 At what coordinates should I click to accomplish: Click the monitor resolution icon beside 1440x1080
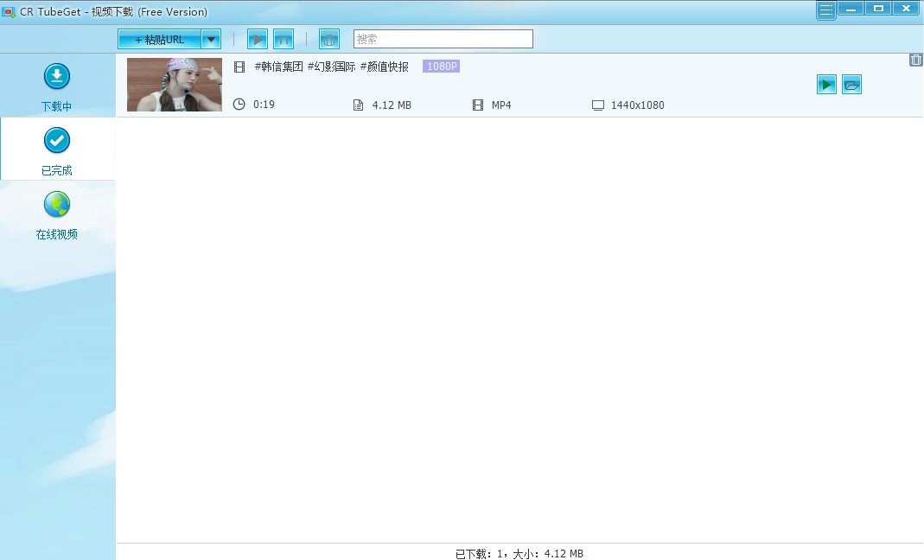click(x=597, y=105)
